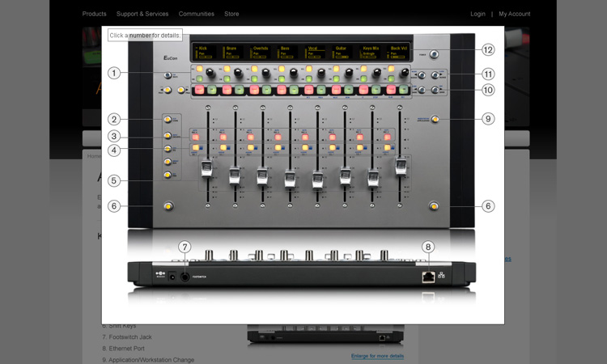Click the rear-panel thumbnail behind the overlay
This screenshot has height=364, width=607.
pos(325,334)
